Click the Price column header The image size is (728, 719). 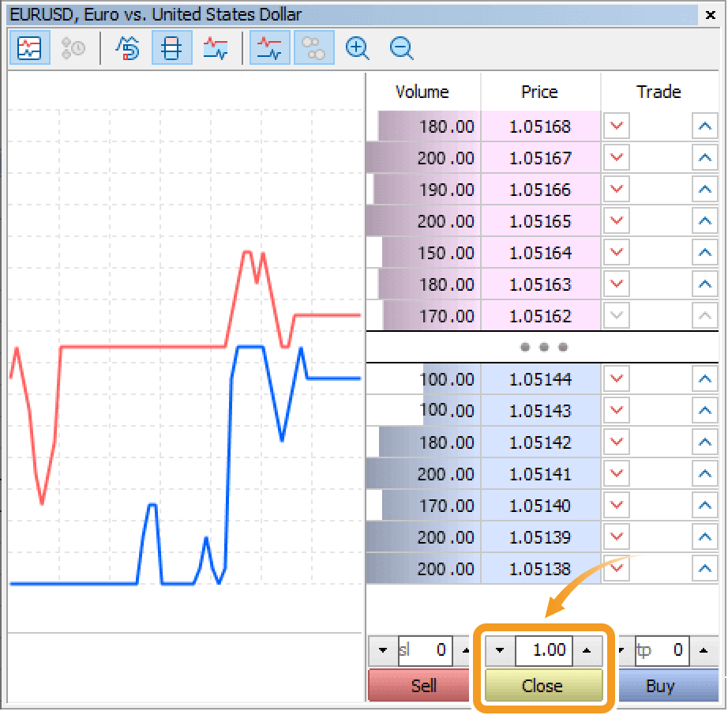(540, 92)
